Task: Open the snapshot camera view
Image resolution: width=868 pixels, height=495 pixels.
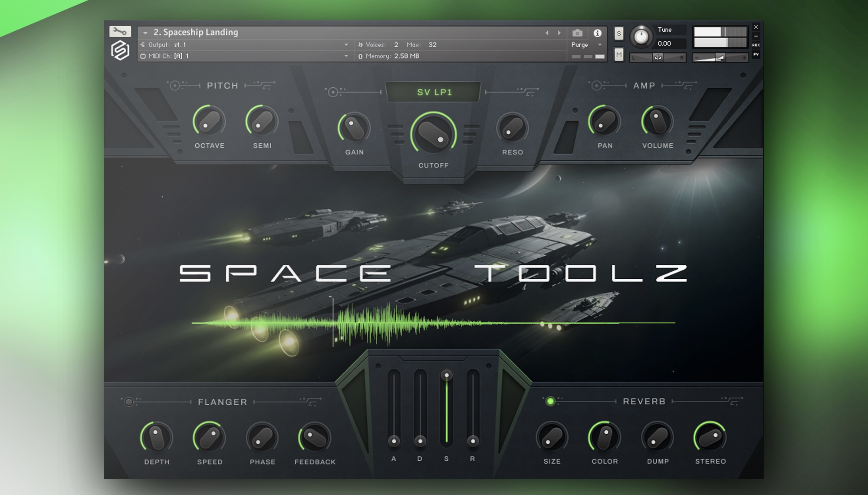Action: pyautogui.click(x=577, y=33)
